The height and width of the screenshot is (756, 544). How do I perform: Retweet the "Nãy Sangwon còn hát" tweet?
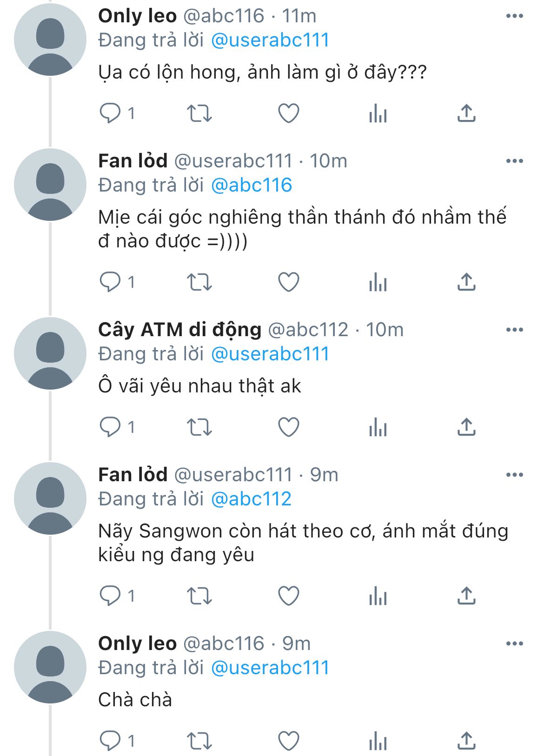199,596
